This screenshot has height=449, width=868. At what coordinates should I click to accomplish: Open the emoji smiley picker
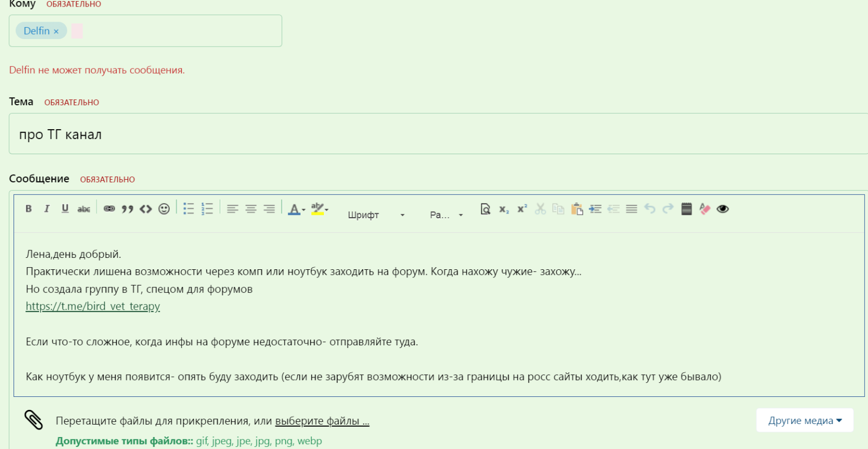164,208
